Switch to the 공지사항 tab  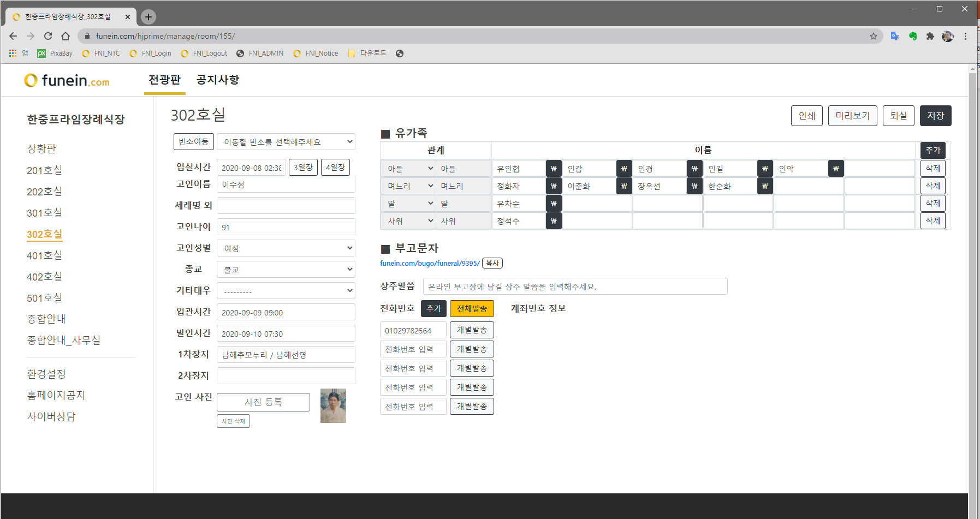coord(217,80)
